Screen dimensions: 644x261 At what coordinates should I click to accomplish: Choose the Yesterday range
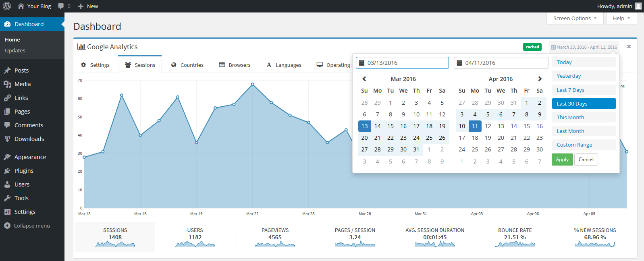[584, 76]
